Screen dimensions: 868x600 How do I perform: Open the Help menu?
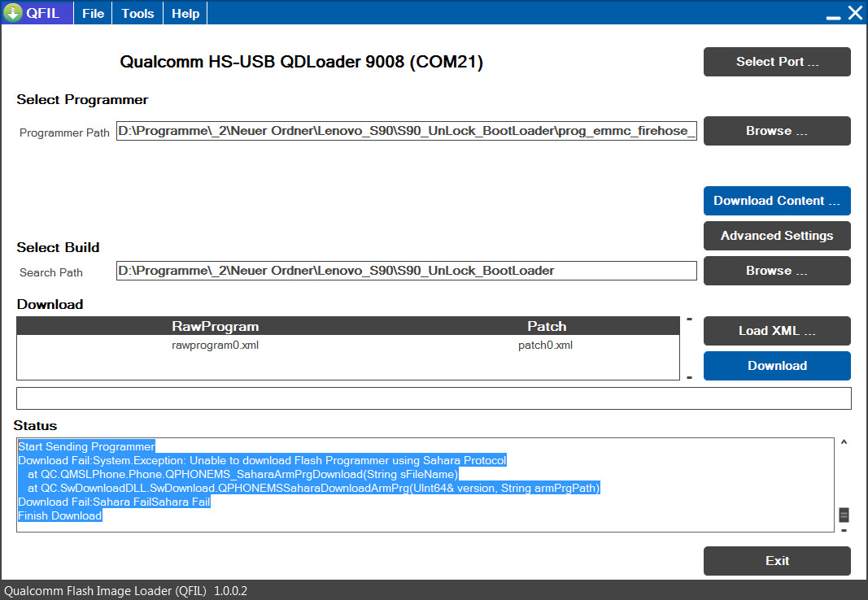coord(185,13)
